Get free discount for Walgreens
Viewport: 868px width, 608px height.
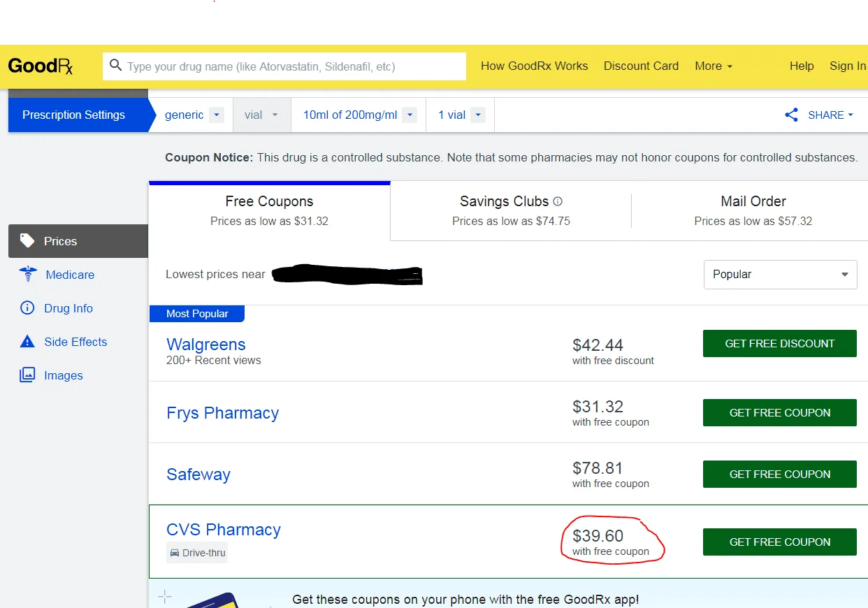click(x=779, y=344)
